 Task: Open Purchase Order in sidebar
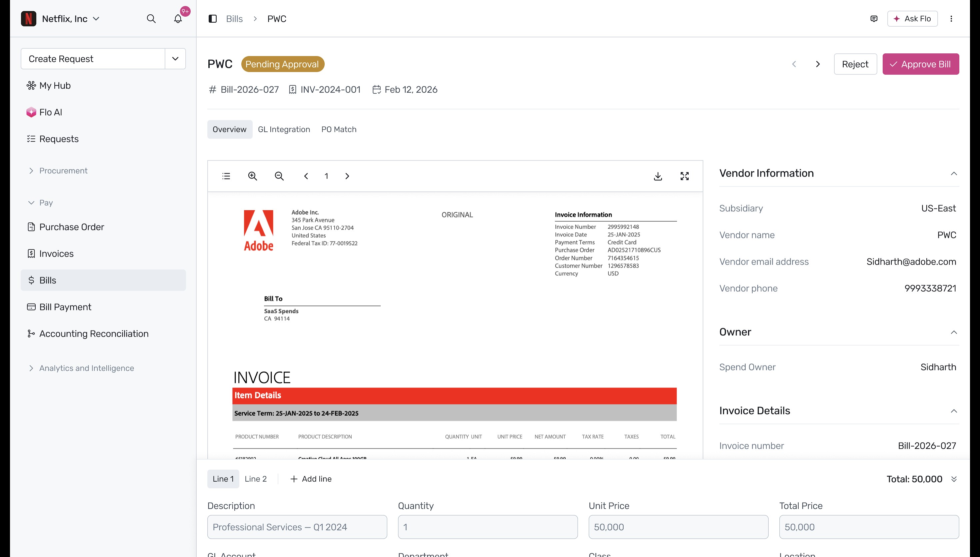coord(103,227)
